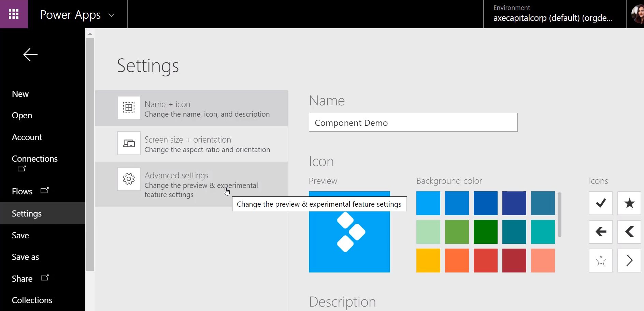Pick the left chevron app icon
Viewport: 644px width, 311px height.
tap(629, 232)
